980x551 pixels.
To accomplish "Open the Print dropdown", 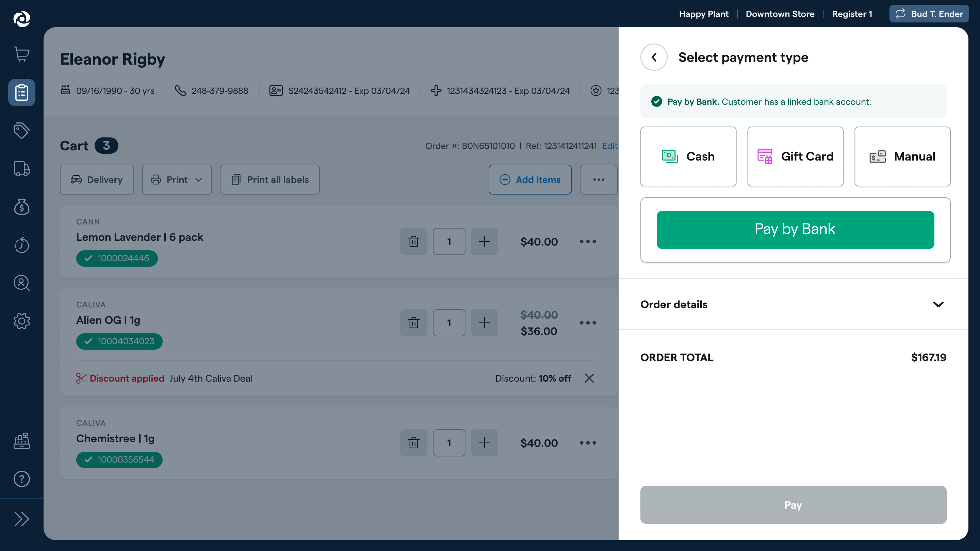I will point(177,180).
